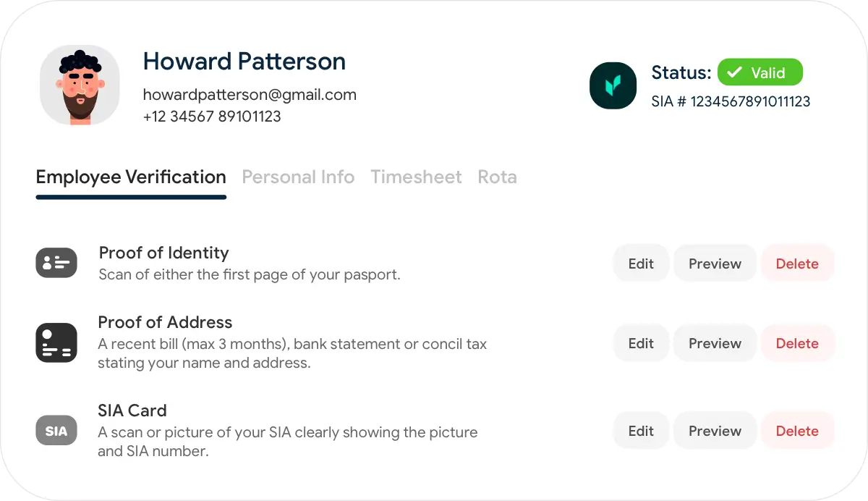
Task: Delete the Proof of Identity document
Action: 797,264
